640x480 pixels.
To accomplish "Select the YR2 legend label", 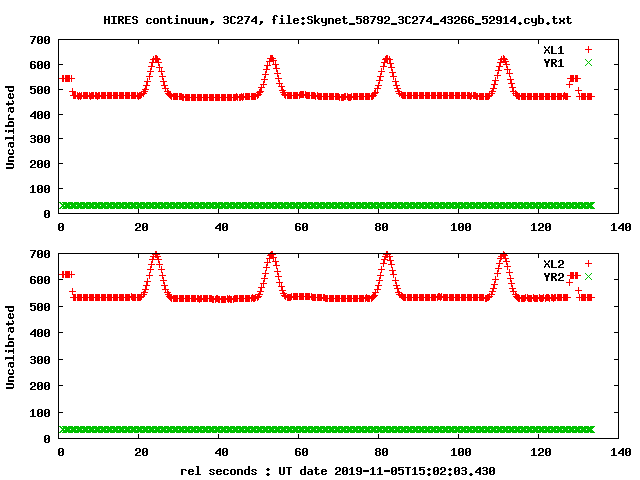I will pos(553,277).
